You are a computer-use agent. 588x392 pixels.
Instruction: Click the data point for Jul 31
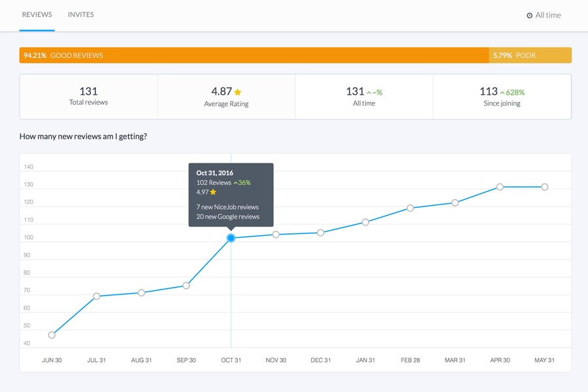(97, 297)
